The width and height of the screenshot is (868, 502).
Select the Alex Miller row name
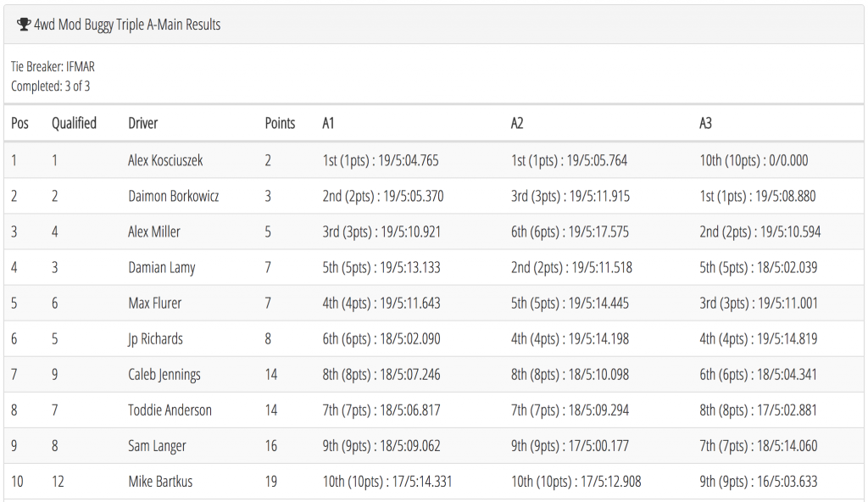pos(154,231)
